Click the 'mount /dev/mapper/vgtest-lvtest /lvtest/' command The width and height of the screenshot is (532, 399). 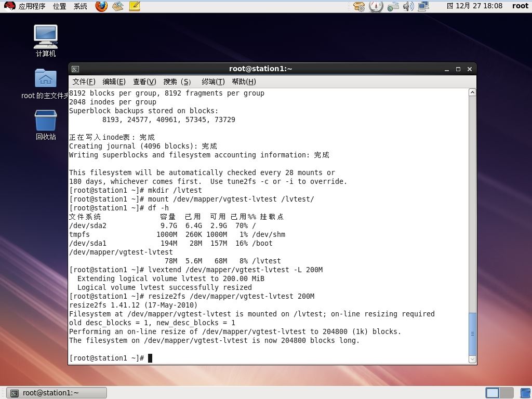(x=192, y=199)
